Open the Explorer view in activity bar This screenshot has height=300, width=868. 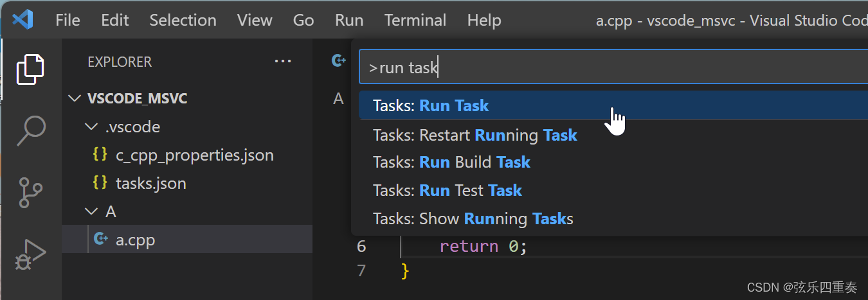[x=30, y=69]
